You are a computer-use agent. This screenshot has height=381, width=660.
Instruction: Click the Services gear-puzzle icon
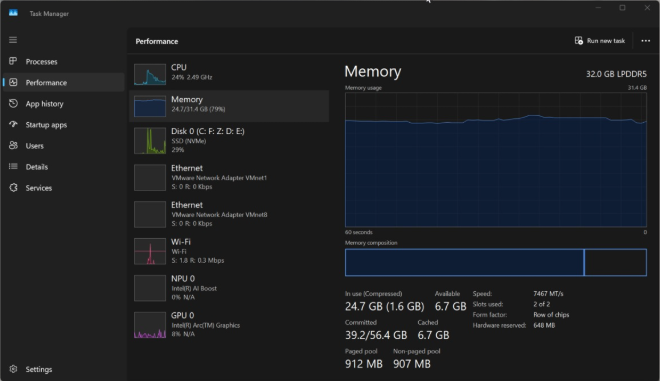click(x=13, y=187)
